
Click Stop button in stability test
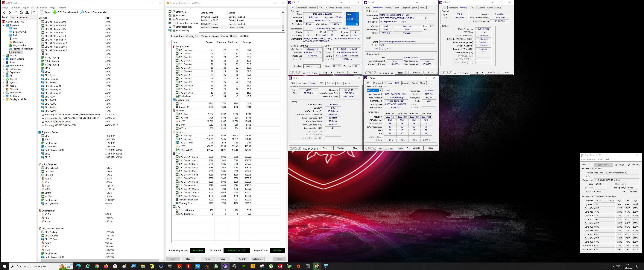[188, 259]
